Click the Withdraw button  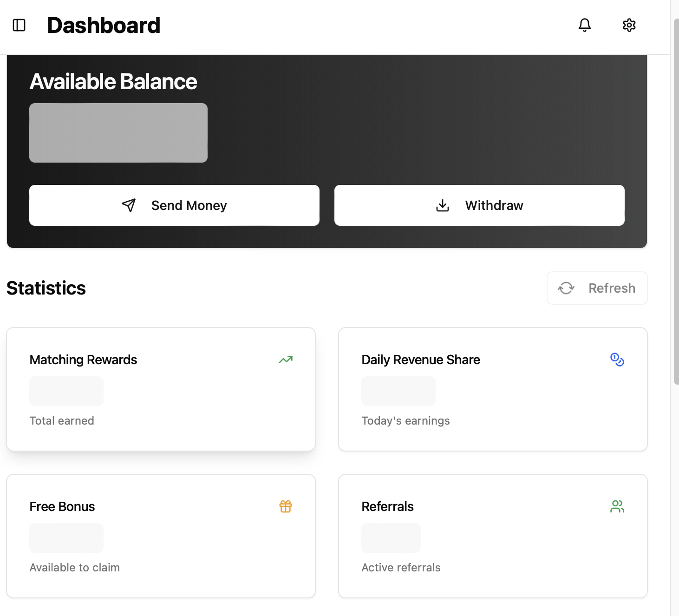(479, 205)
